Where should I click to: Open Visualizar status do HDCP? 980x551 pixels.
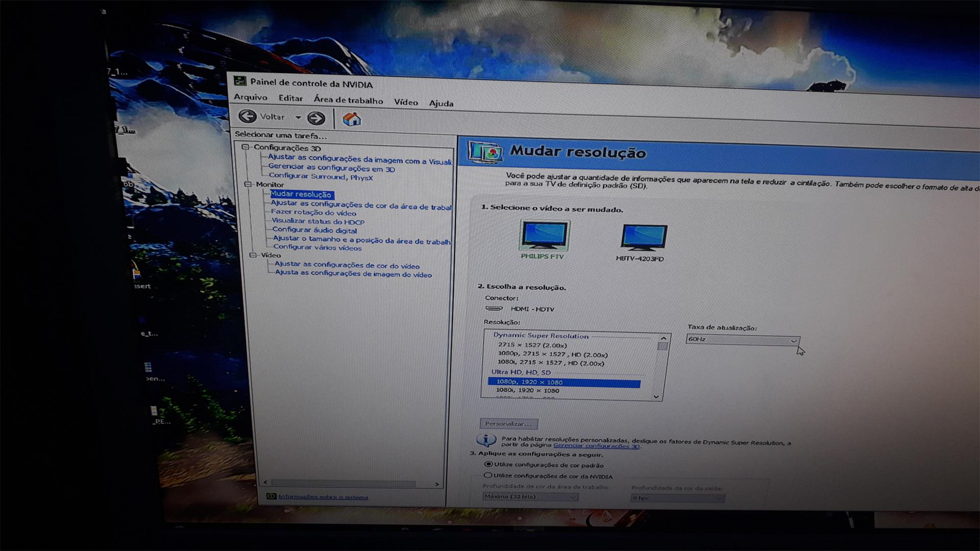pyautogui.click(x=318, y=221)
